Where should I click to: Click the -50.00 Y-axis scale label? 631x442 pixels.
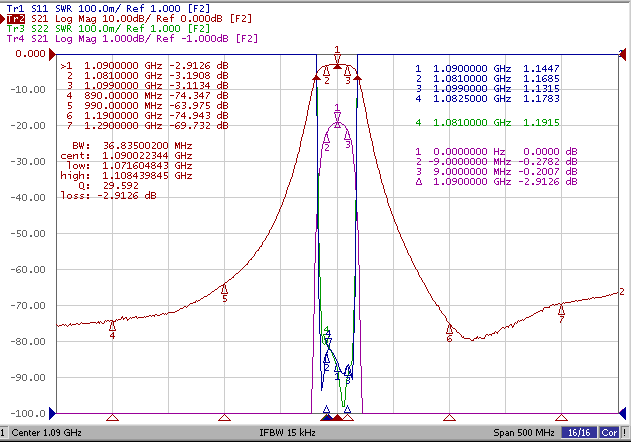click(28, 234)
